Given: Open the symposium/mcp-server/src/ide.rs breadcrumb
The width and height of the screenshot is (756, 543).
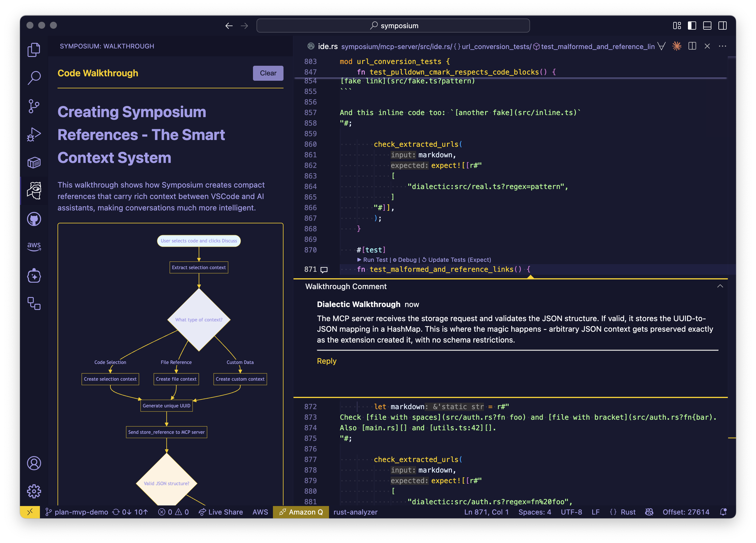Looking at the screenshot, I should (x=396, y=46).
